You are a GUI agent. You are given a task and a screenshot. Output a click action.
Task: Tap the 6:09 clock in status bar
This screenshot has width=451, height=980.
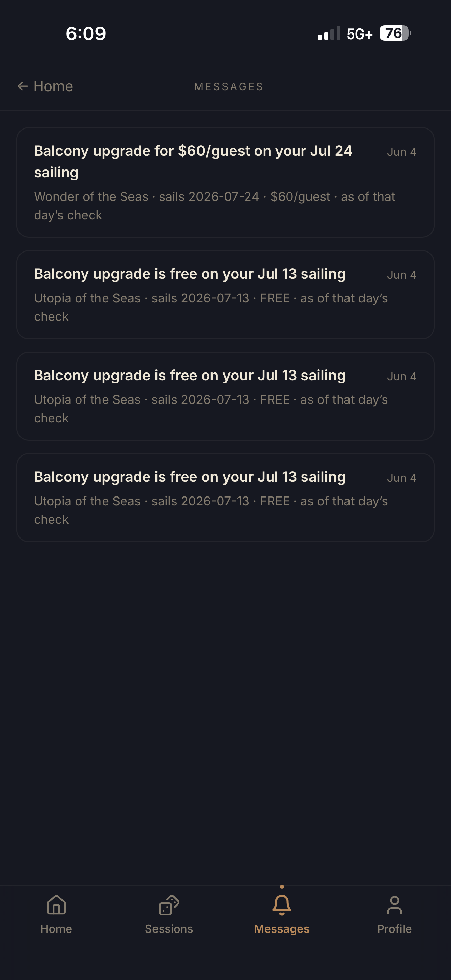coord(85,33)
